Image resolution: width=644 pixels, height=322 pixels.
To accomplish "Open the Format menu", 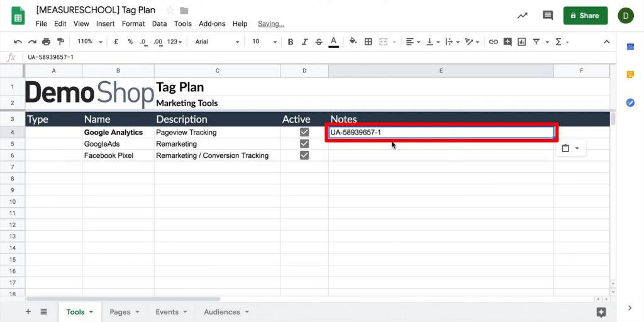I will [133, 24].
